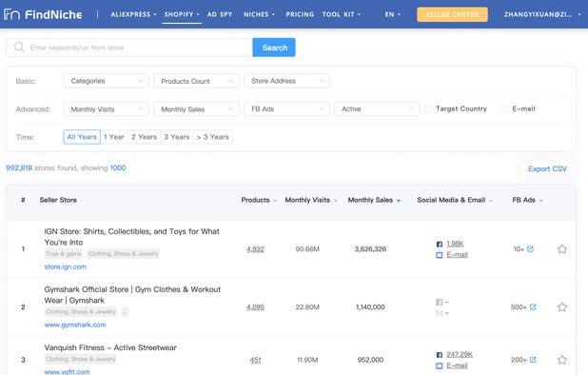Open the AliExpress menu

(x=133, y=14)
